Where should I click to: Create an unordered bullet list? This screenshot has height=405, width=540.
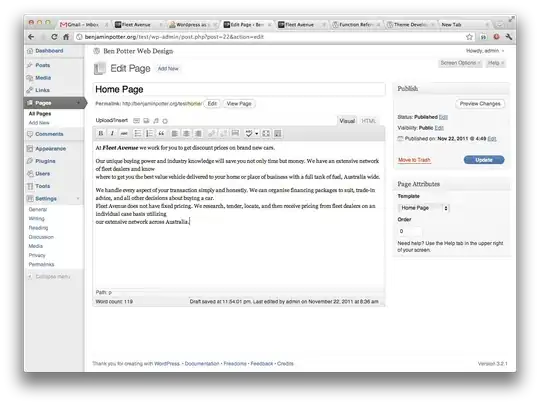[x=137, y=133]
